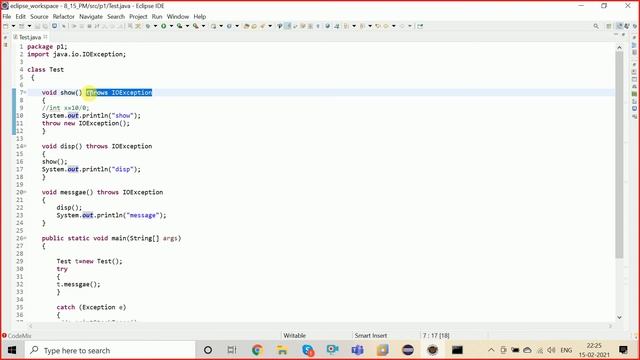Open the Source menu
Viewport: 640px width, 360px height.
coord(39,17)
